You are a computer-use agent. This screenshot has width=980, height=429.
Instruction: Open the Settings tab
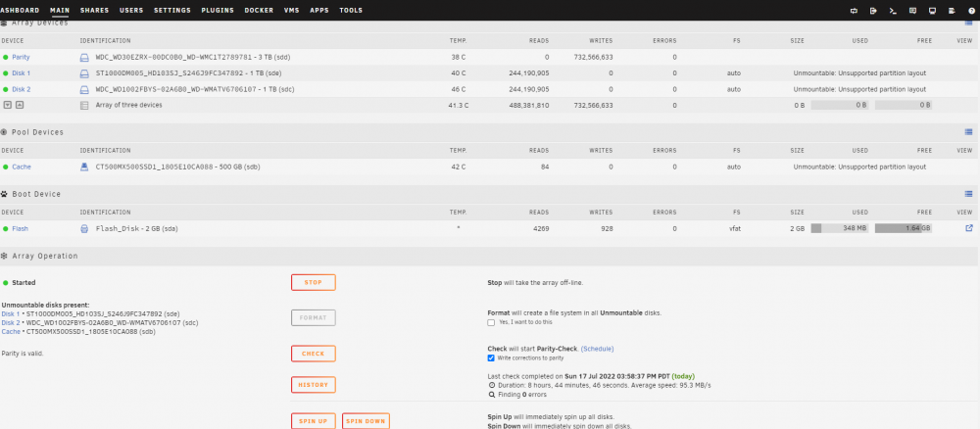[x=172, y=11]
